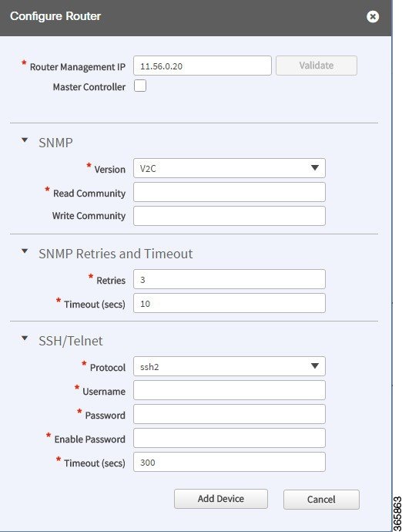Click the Password input field

(229, 414)
